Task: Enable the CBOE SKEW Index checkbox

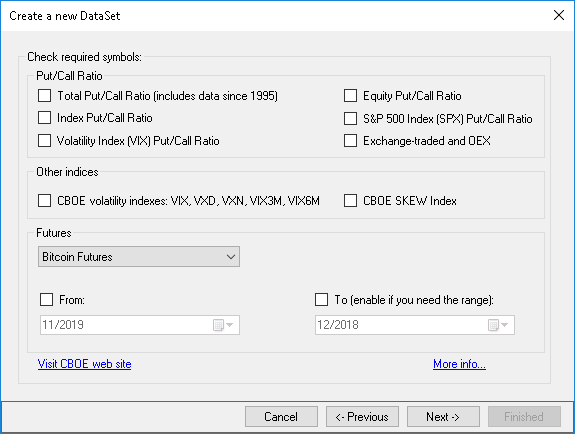Action: [351, 201]
